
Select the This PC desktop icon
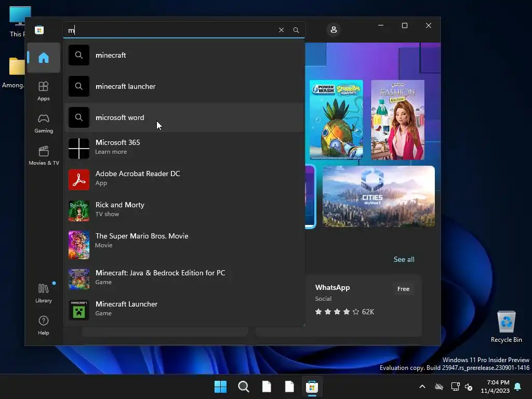18,22
